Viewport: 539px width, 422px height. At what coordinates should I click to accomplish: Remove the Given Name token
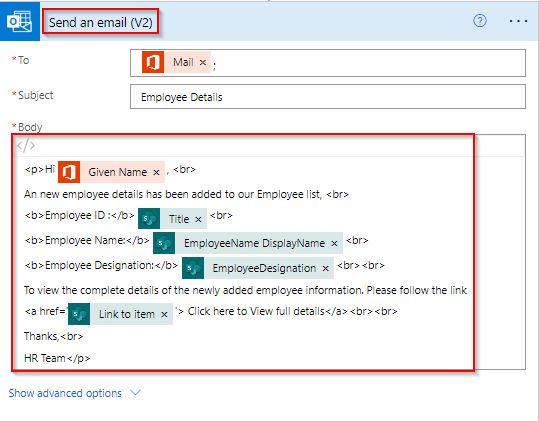coord(156,172)
